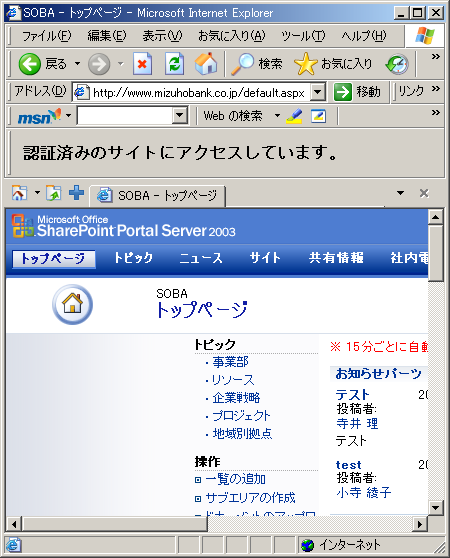Open the 共有情報 navigation tab

(336, 258)
